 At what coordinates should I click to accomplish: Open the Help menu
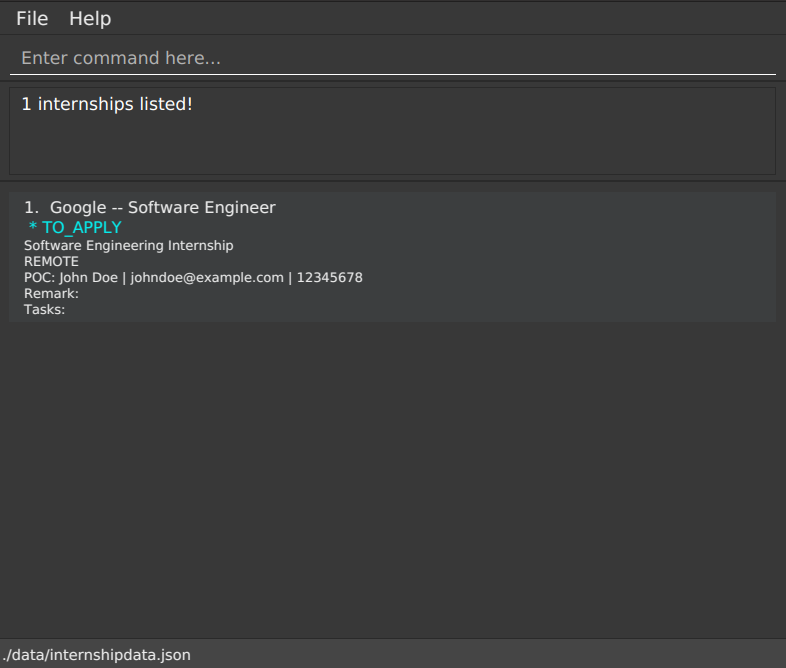click(90, 19)
